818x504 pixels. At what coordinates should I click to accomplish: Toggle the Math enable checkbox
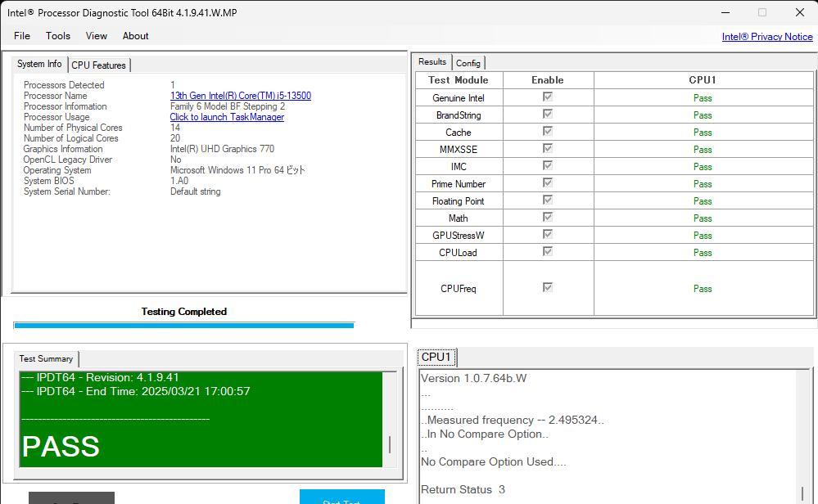547,218
